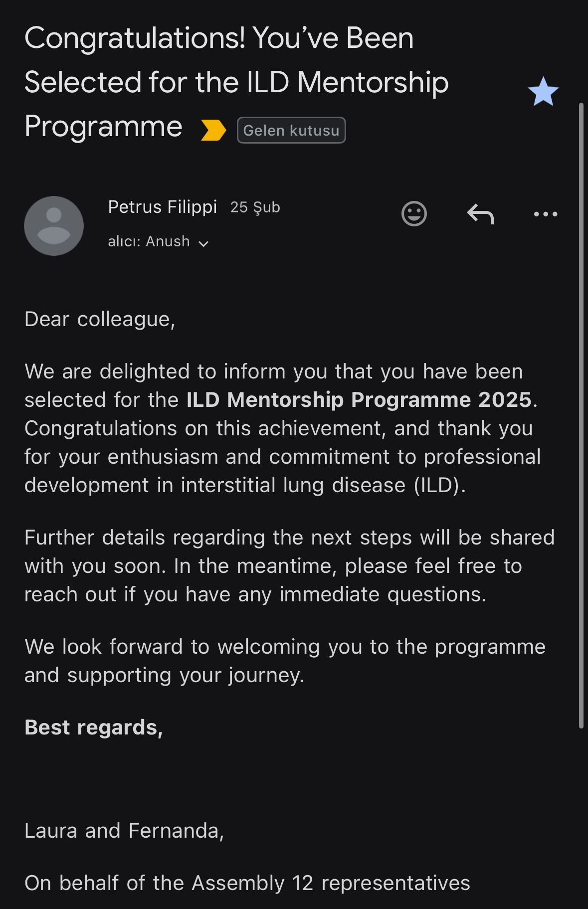Tap sender name Petrus Filippi
The width and height of the screenshot is (588, 909).
click(162, 207)
